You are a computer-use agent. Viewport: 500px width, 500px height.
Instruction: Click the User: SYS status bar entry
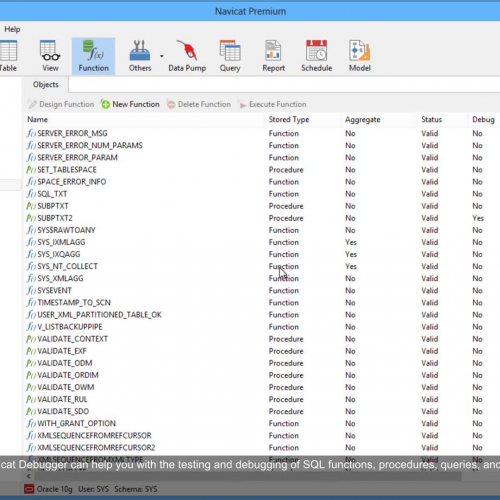[93, 489]
